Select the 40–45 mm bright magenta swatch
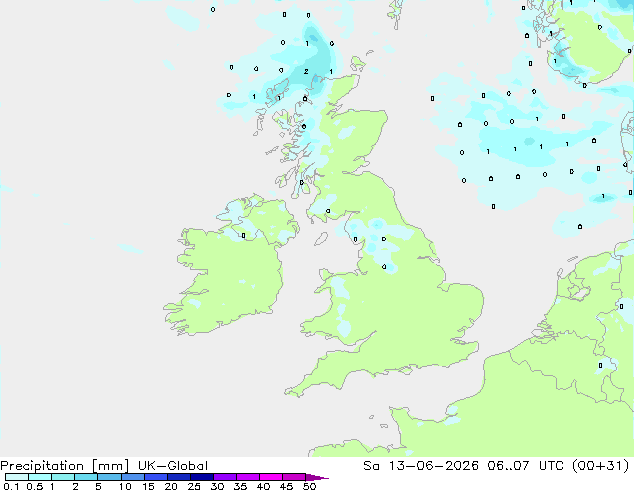 [x=271, y=477]
